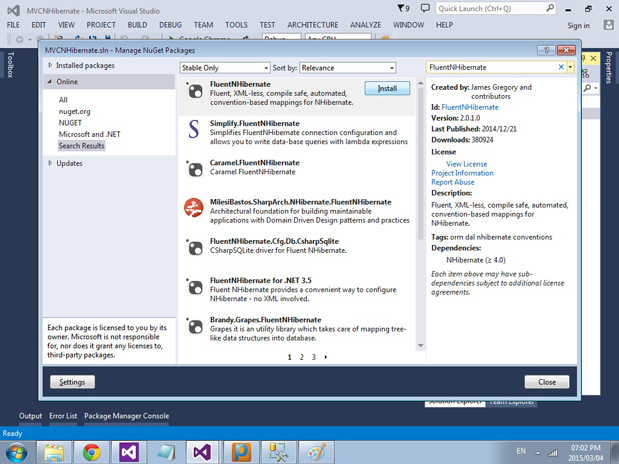Expand the Updates section
619x464 pixels.
(x=50, y=163)
